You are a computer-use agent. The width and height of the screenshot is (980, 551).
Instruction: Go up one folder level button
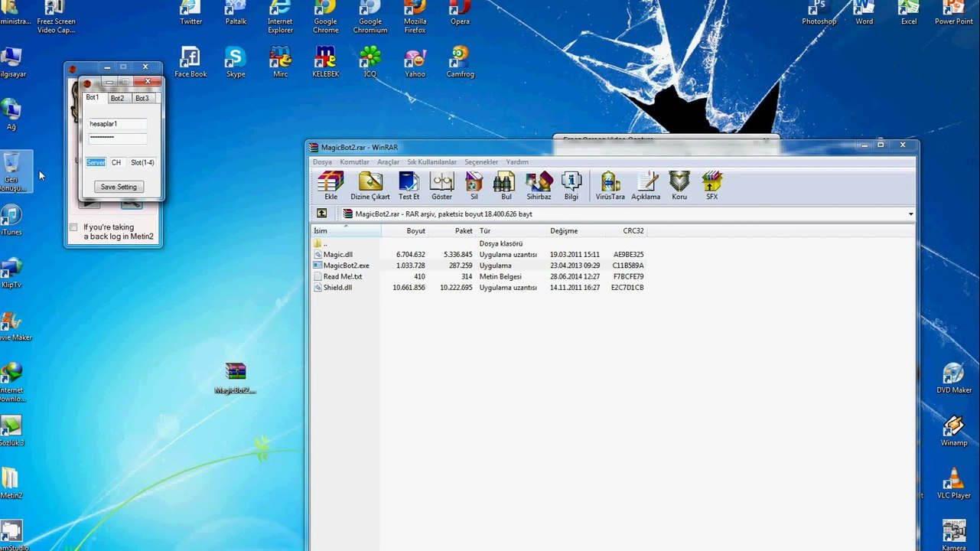click(322, 214)
